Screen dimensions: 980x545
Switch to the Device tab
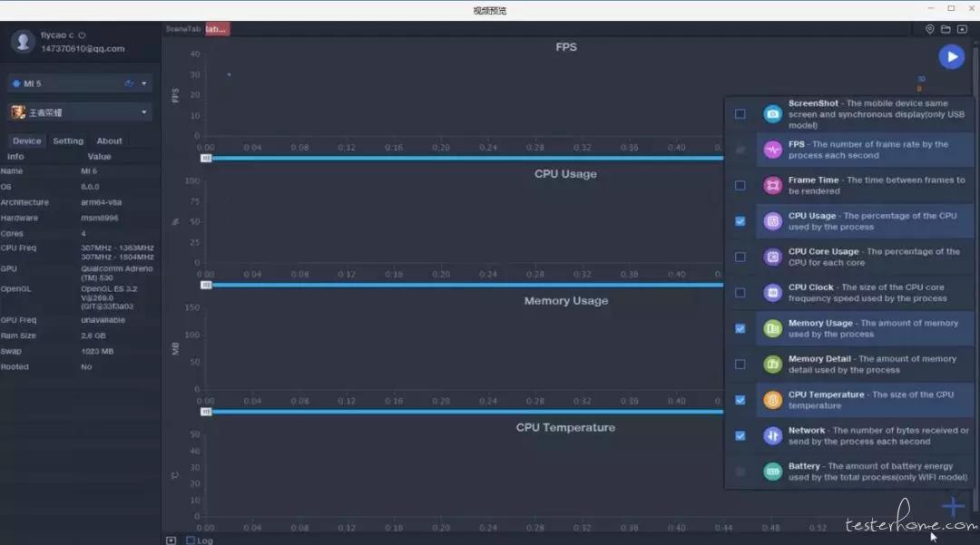point(27,141)
